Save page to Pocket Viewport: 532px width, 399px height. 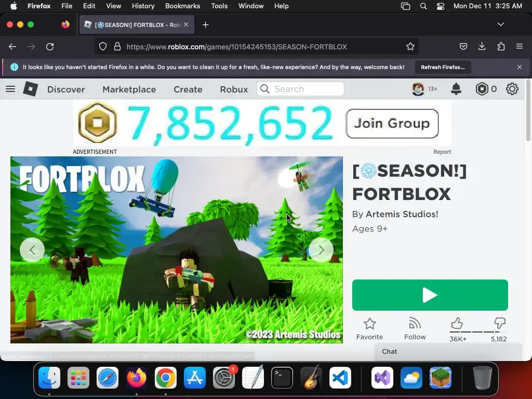pyautogui.click(x=463, y=46)
